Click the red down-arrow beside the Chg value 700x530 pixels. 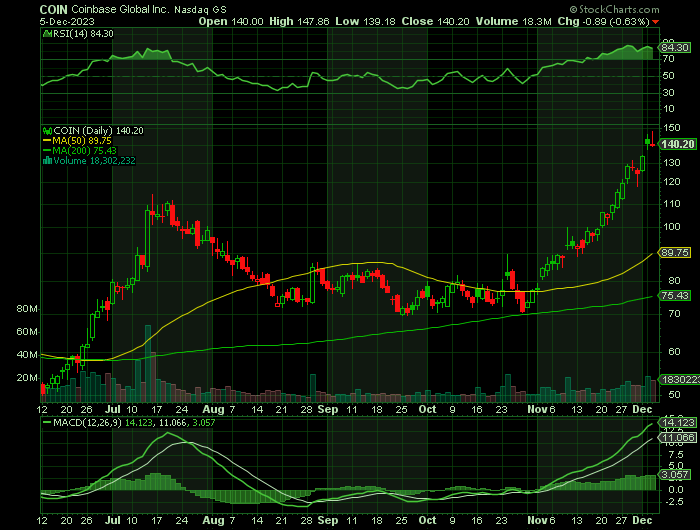(655, 22)
